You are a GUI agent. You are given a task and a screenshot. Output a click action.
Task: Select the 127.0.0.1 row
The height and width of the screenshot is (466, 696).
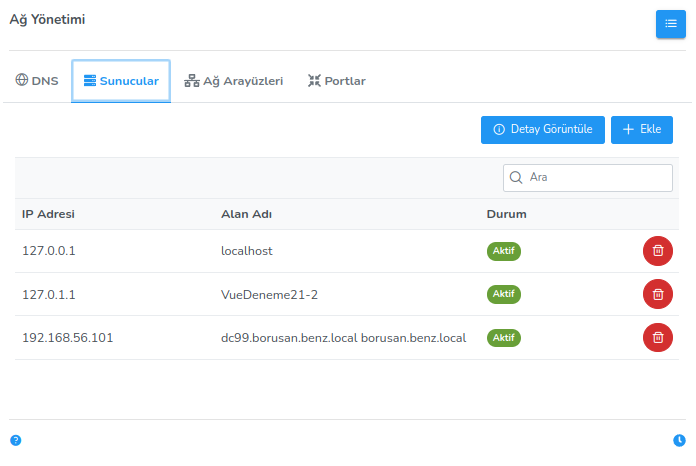click(49, 251)
